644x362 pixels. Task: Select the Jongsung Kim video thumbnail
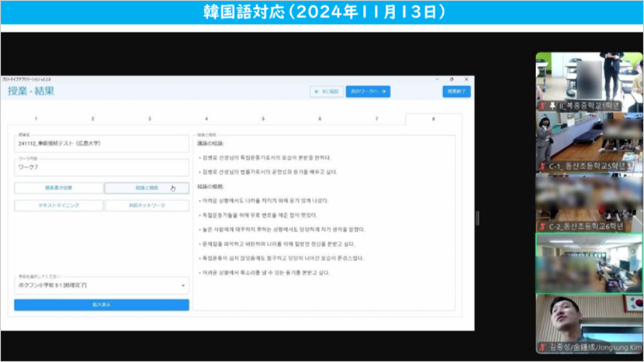(x=590, y=324)
